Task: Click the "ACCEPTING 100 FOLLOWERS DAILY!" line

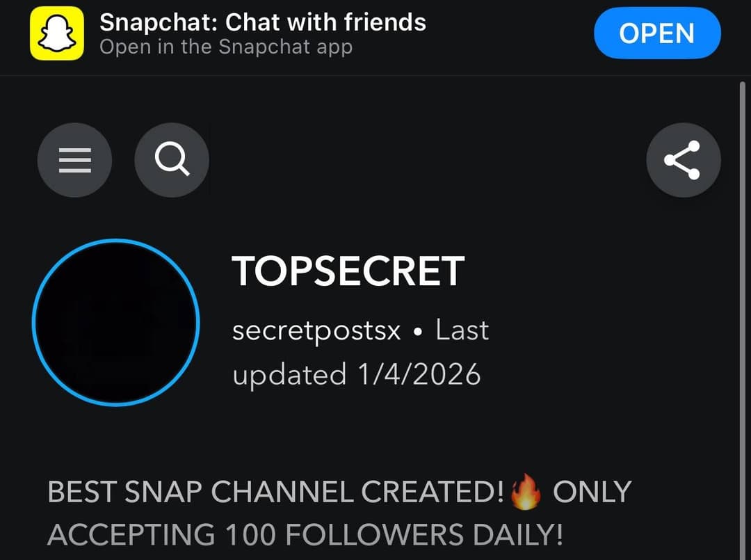Action: point(305,536)
